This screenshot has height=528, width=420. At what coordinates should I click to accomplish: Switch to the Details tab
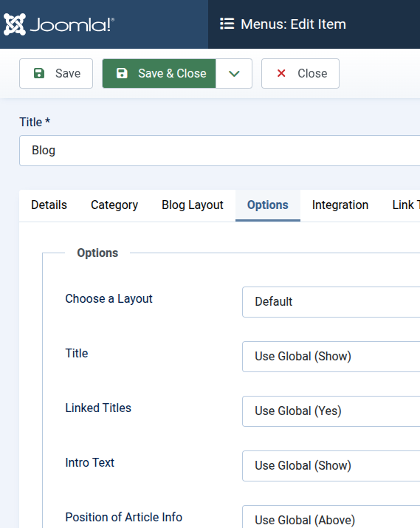click(49, 205)
